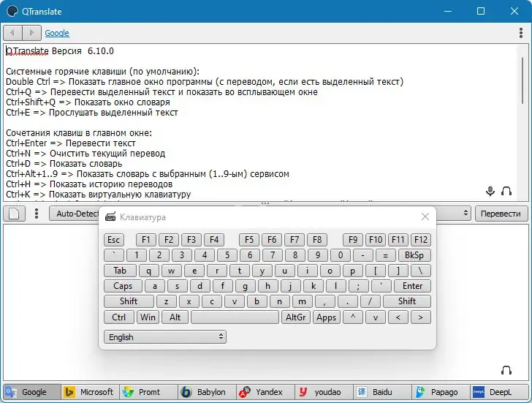The height and width of the screenshot is (403, 532).
Task: Expand the target language dropdown arrows
Action: (465, 214)
